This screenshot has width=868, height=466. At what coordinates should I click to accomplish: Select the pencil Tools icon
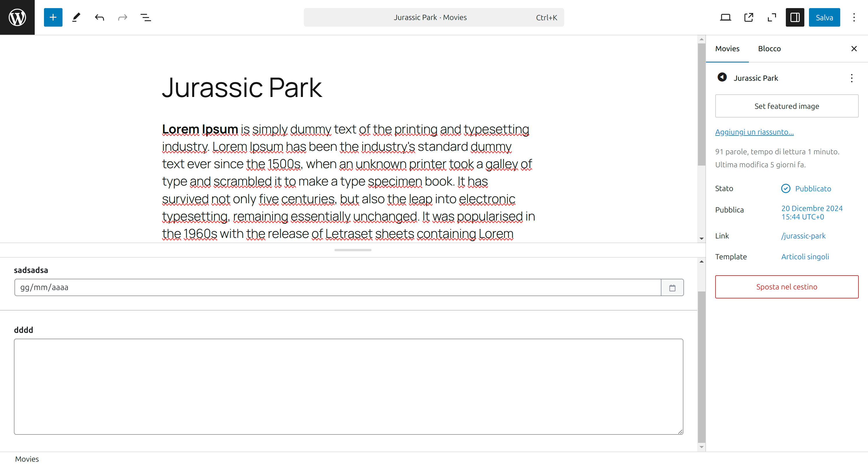76,17
